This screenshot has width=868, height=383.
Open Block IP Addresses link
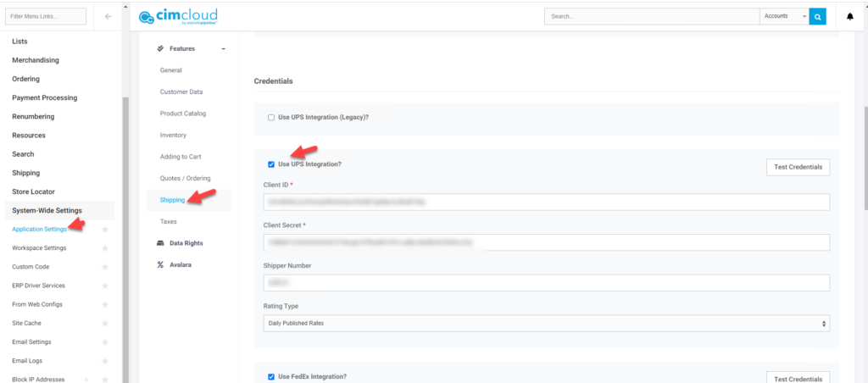38,380
